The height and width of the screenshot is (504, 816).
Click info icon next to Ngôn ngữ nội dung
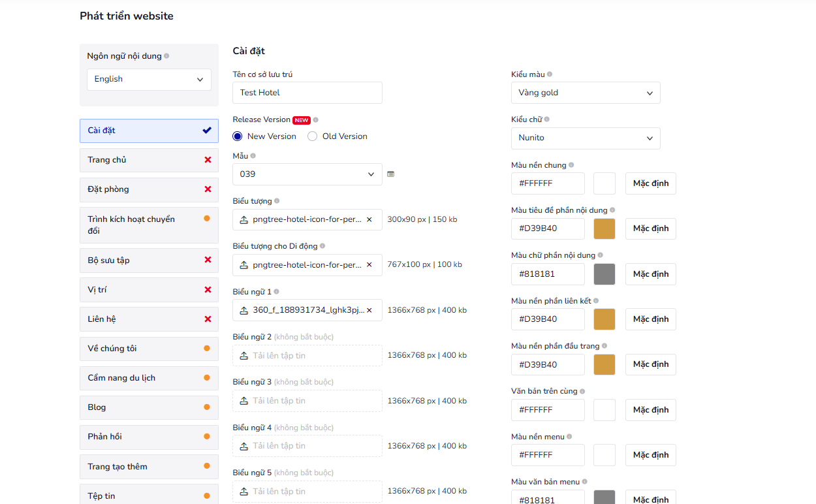(x=166, y=56)
